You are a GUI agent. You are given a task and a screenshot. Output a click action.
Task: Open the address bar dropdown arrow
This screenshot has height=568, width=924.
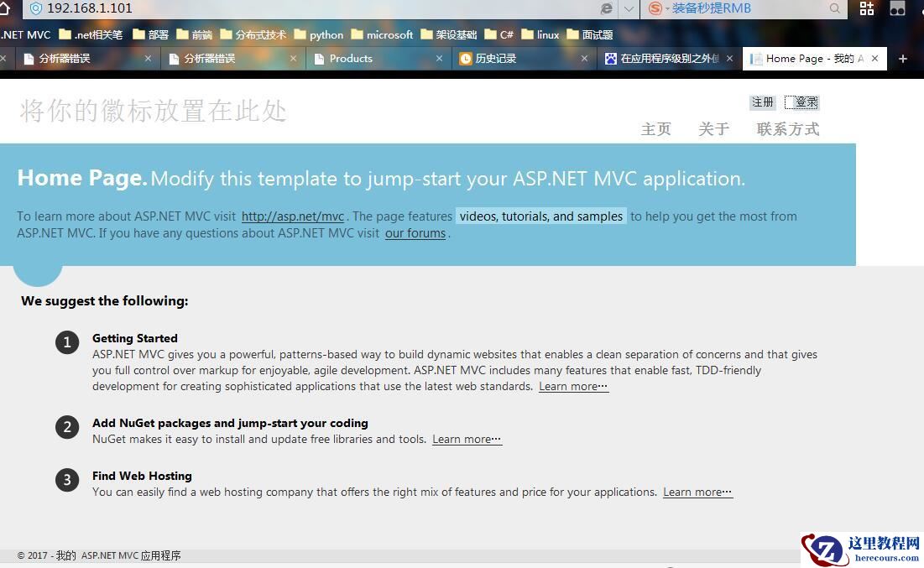(x=629, y=9)
